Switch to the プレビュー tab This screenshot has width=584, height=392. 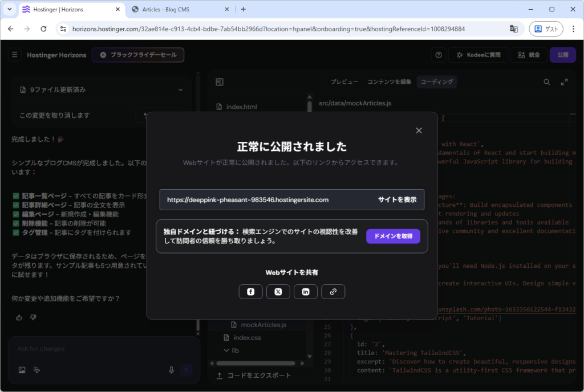click(344, 82)
